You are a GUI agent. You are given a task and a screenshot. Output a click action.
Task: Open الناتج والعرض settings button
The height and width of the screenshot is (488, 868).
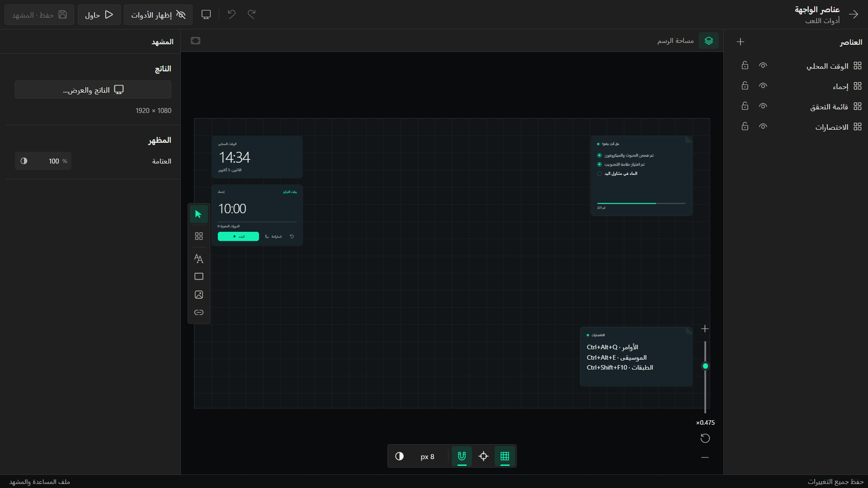[93, 89]
